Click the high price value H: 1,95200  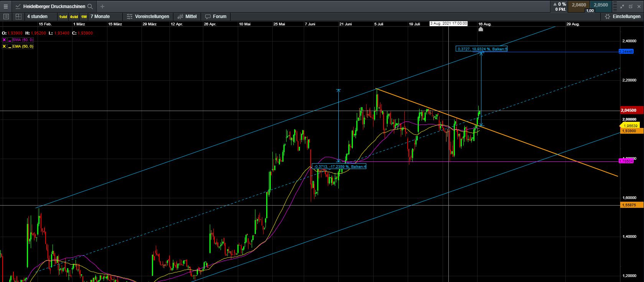(x=36, y=33)
